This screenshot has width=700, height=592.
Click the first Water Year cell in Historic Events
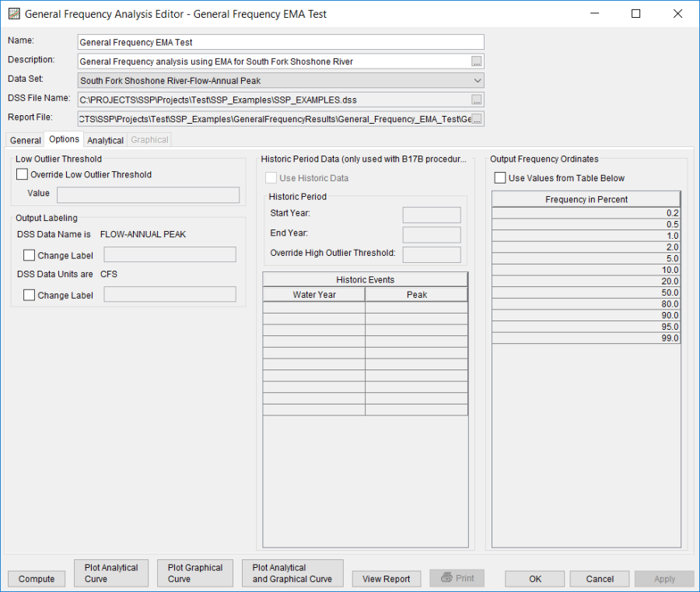pos(314,307)
